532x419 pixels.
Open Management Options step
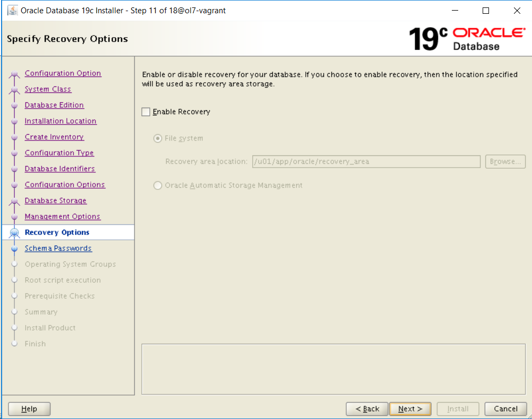point(63,216)
